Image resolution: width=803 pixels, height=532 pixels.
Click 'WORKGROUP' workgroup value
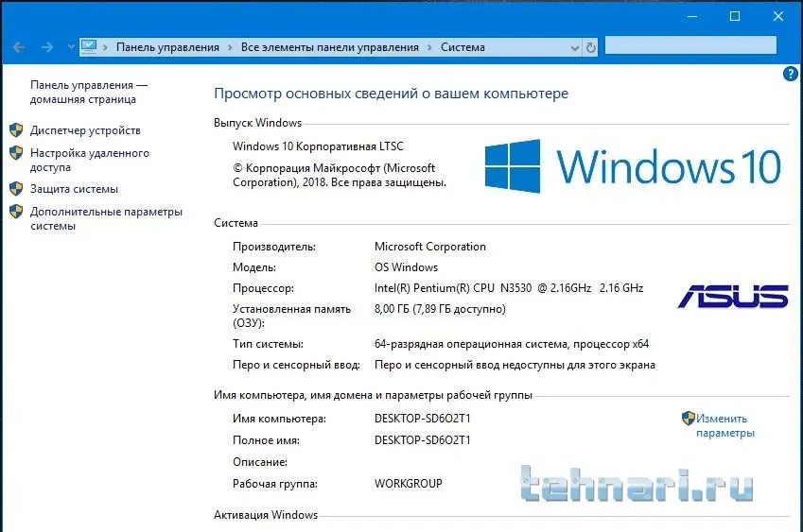click(x=409, y=484)
